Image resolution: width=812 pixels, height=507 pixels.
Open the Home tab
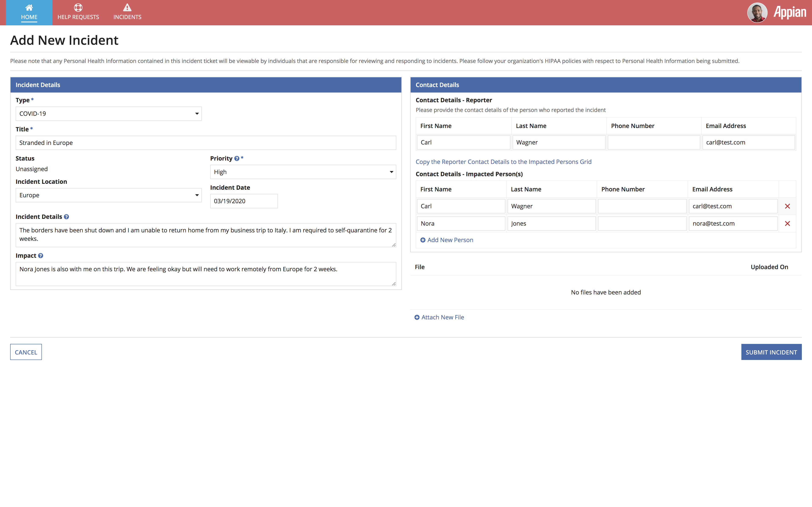point(29,12)
